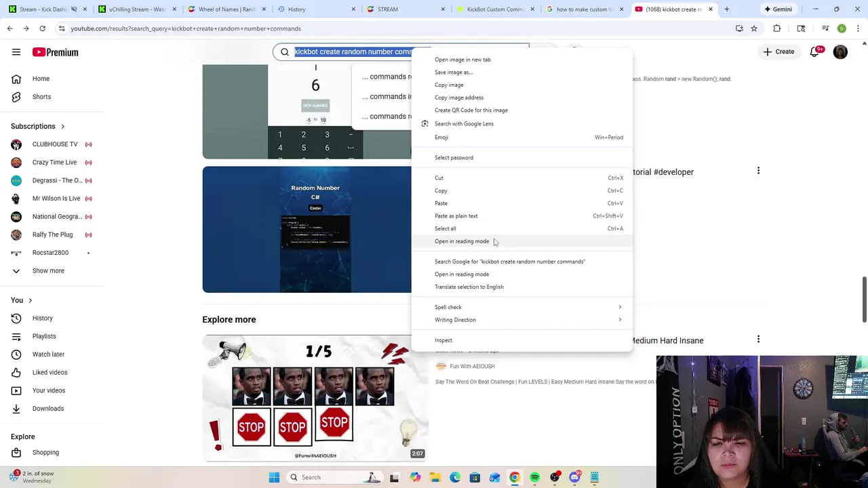Switch to the STREAM browser tab
868x488 pixels.
406,9
